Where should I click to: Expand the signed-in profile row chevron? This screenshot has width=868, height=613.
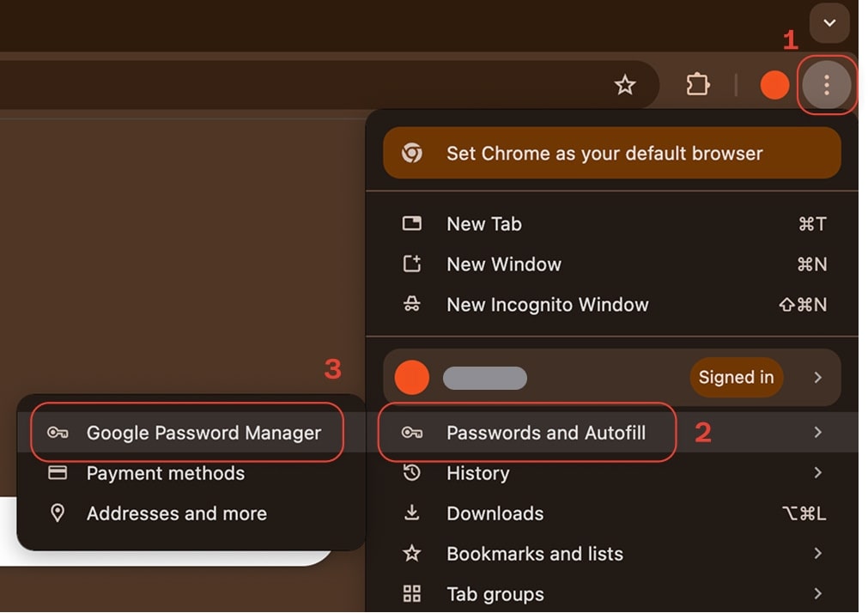click(817, 377)
